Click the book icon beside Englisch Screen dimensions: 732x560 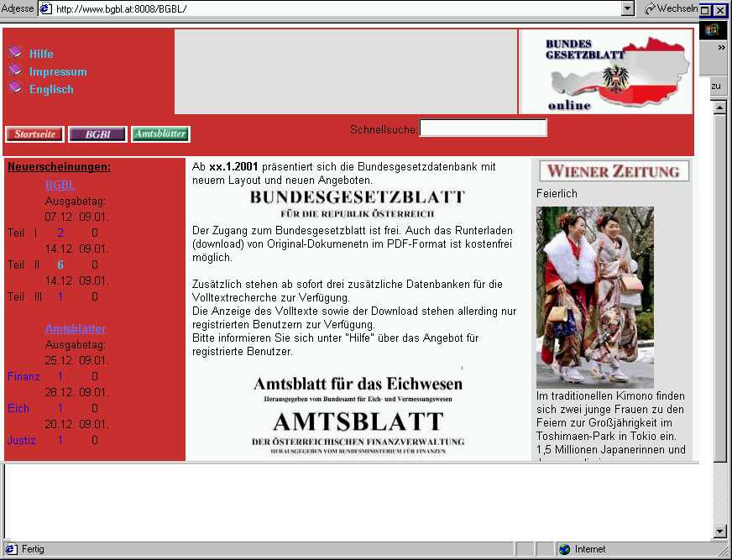pyautogui.click(x=15, y=86)
